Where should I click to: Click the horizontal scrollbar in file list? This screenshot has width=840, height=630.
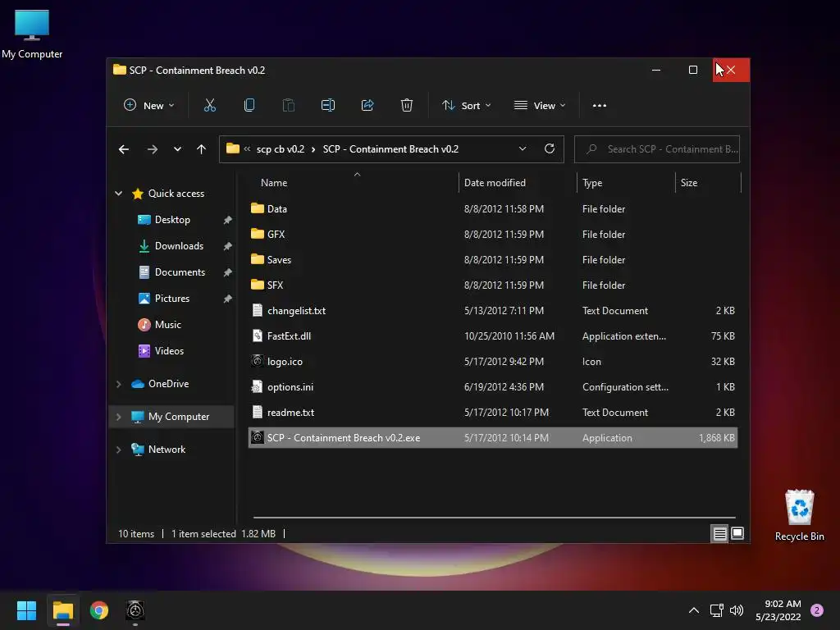click(494, 518)
